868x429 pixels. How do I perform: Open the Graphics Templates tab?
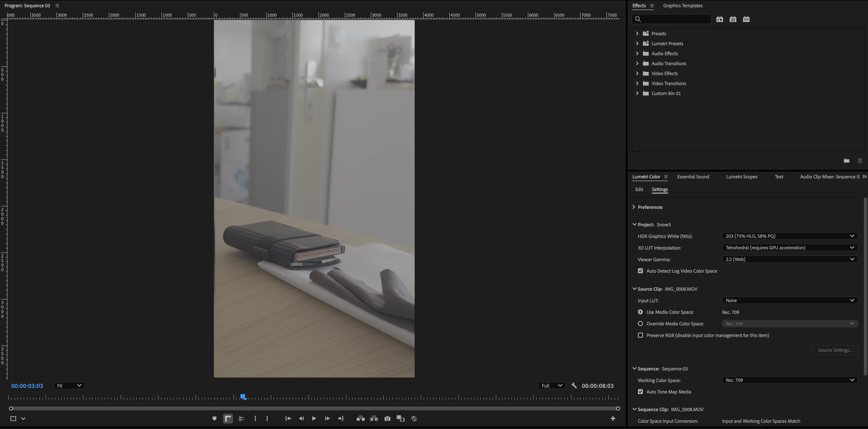pos(682,6)
